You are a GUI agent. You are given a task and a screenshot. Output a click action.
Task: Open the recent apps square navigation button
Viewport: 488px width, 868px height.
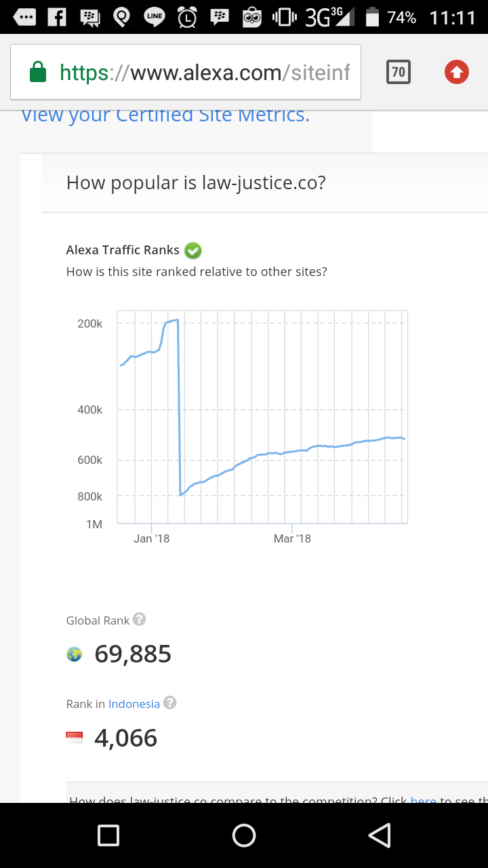108,835
